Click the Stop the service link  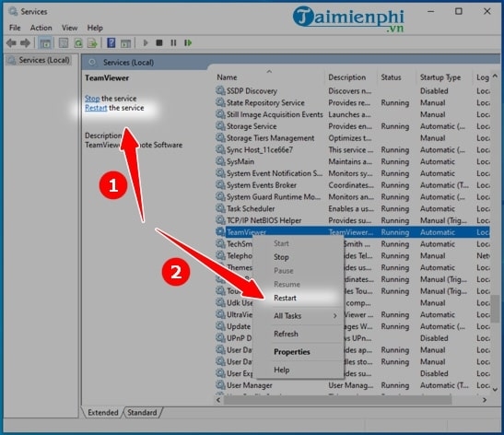click(x=92, y=99)
